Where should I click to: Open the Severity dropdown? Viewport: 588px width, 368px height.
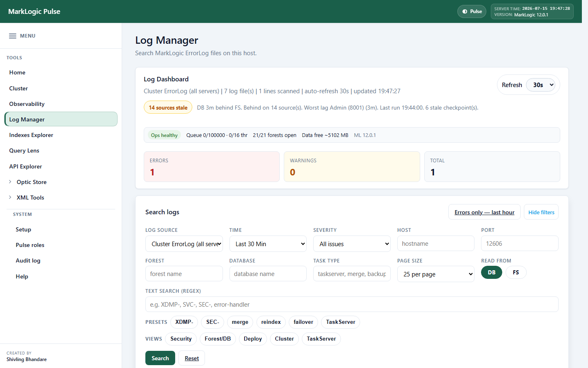[x=352, y=244]
